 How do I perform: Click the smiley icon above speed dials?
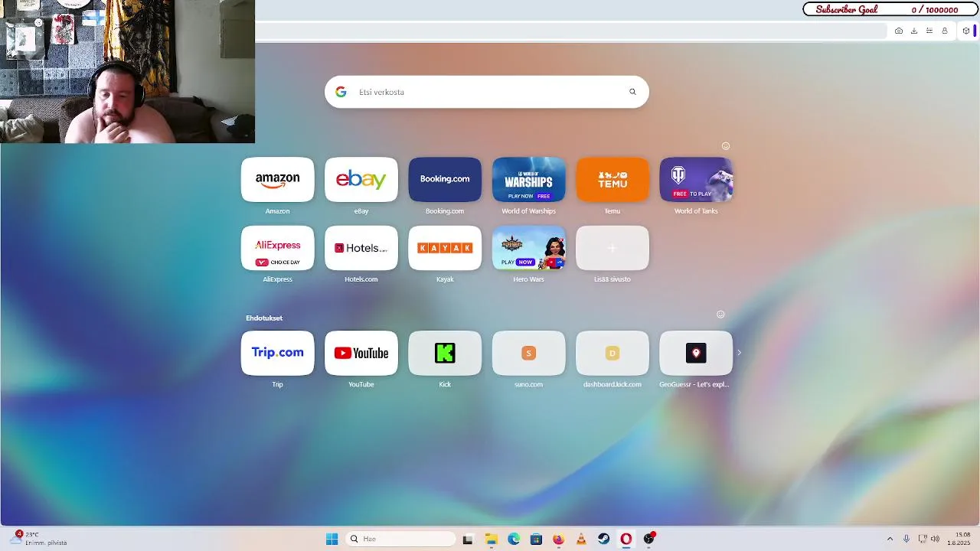click(x=726, y=146)
